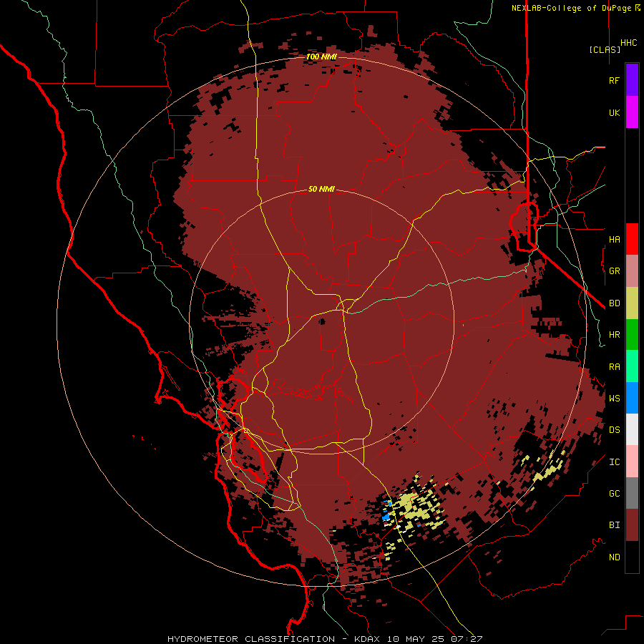Click the HA red legend swatch
Screen dimensions: 644x644
tap(632, 239)
